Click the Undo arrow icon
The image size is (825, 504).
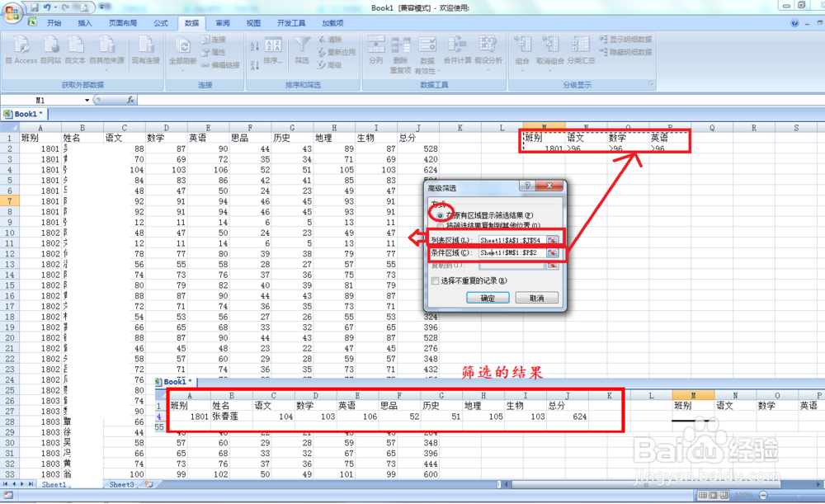[x=47, y=7]
